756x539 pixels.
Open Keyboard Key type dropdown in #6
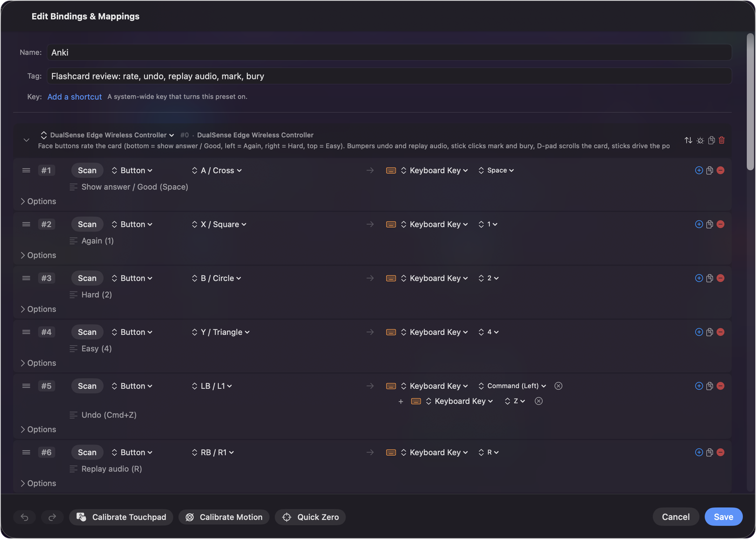click(x=434, y=453)
